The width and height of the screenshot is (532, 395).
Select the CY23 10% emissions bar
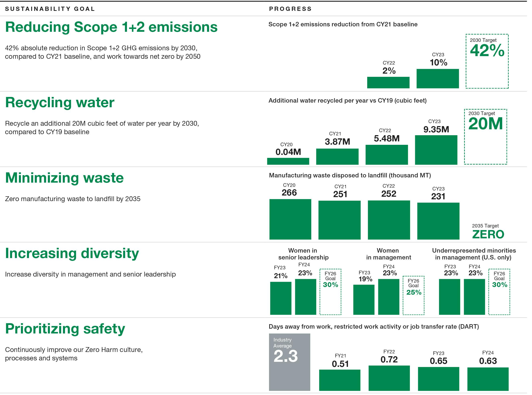click(x=438, y=79)
